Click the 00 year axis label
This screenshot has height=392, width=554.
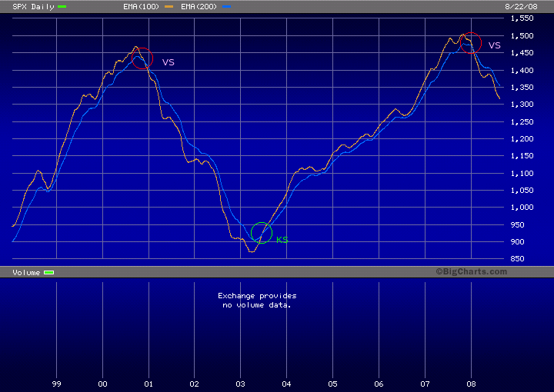click(x=102, y=384)
